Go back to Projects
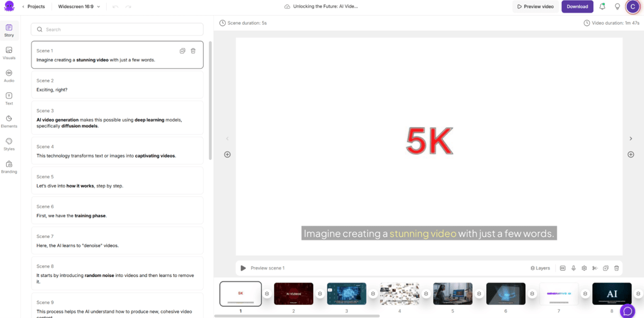 [33, 6]
